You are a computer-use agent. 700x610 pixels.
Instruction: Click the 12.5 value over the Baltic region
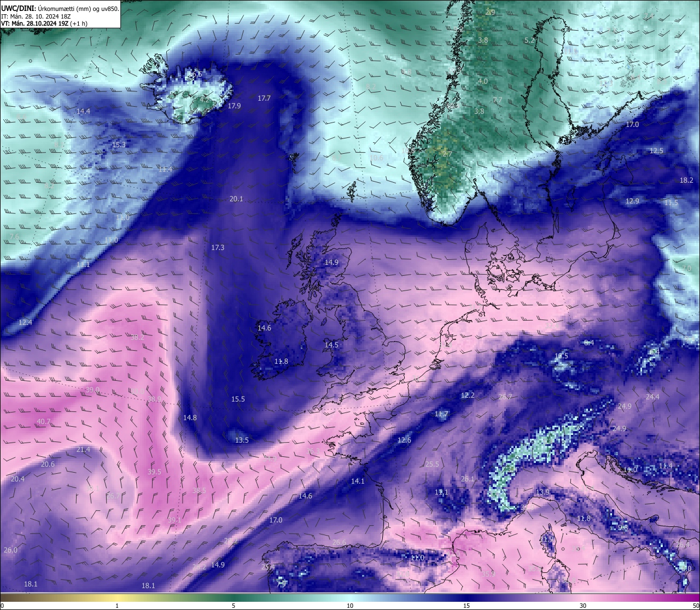[656, 150]
